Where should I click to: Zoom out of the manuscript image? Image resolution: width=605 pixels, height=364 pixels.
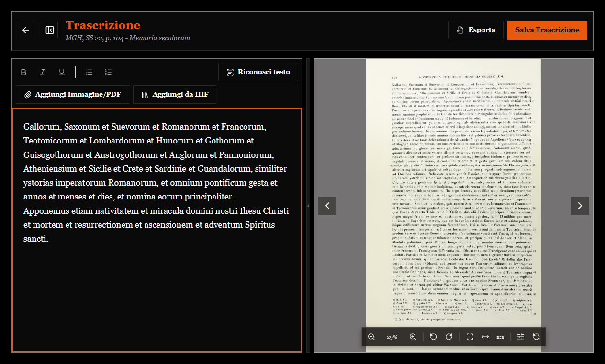371,337
